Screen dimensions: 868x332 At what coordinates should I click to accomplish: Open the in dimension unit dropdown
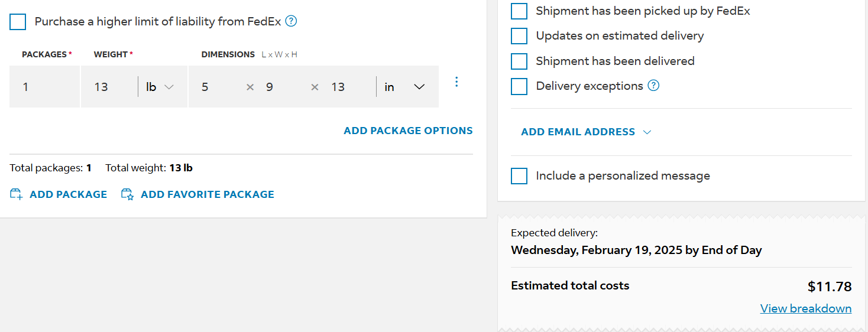pos(405,87)
